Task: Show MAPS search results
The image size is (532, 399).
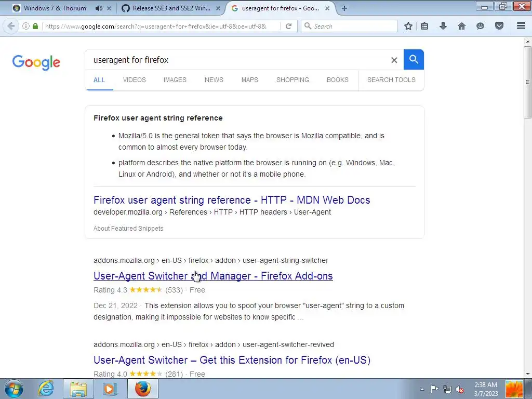Action: pos(250,79)
